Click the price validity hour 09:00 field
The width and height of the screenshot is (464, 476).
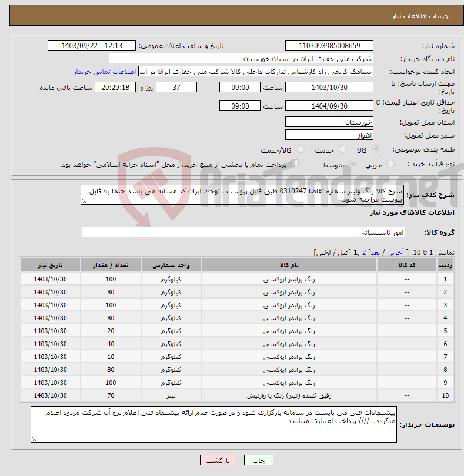click(240, 106)
